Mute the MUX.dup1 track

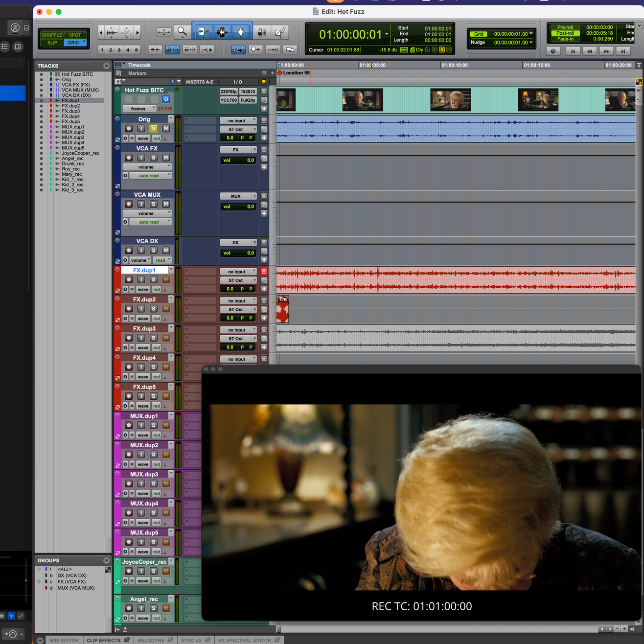click(166, 425)
